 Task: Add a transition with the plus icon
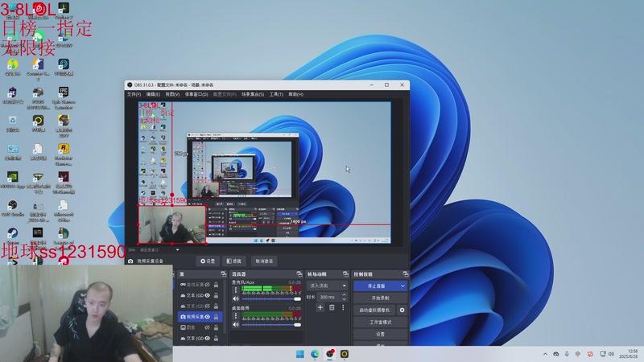tap(320, 307)
